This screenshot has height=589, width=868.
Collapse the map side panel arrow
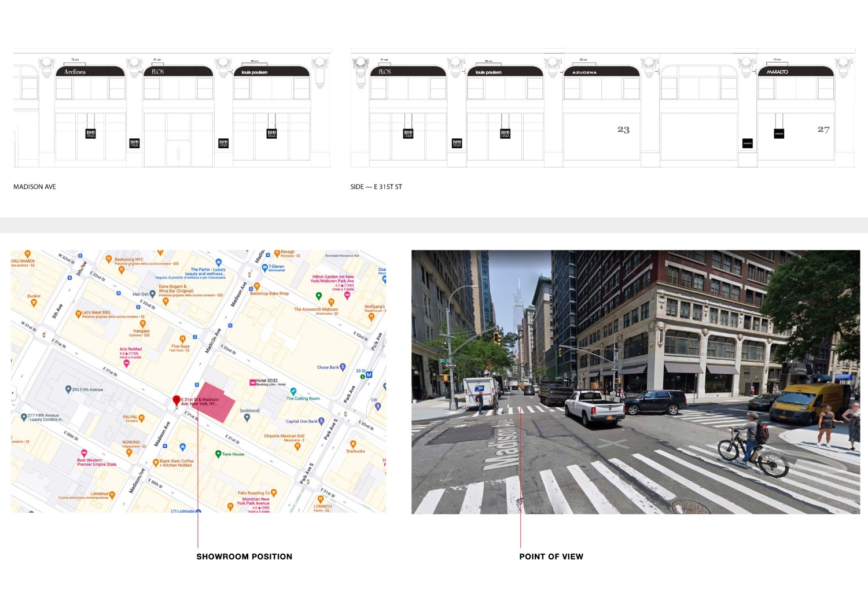13,393
